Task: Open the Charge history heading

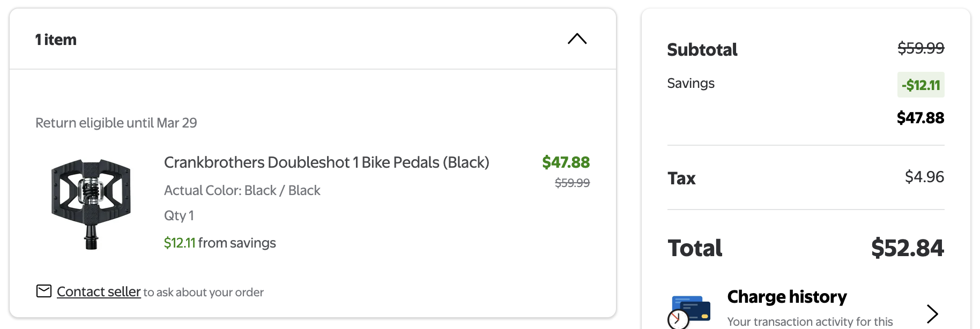Action: pyautogui.click(x=787, y=297)
